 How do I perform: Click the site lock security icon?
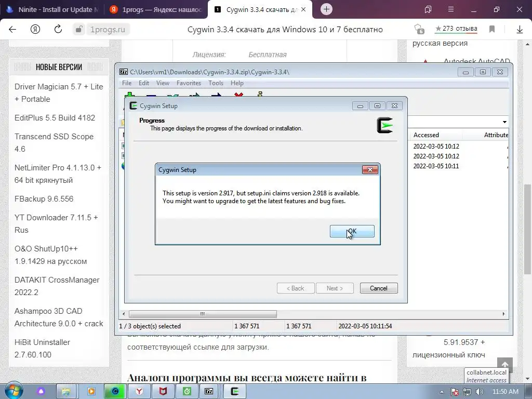pos(78,30)
